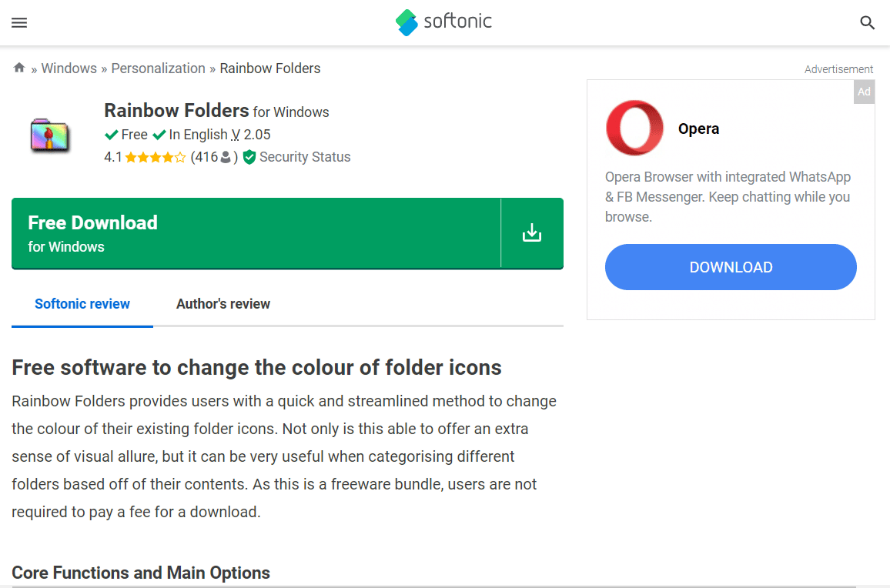Screen dimensions: 890x588
Task: Select the Softonic review tab
Action: point(82,304)
